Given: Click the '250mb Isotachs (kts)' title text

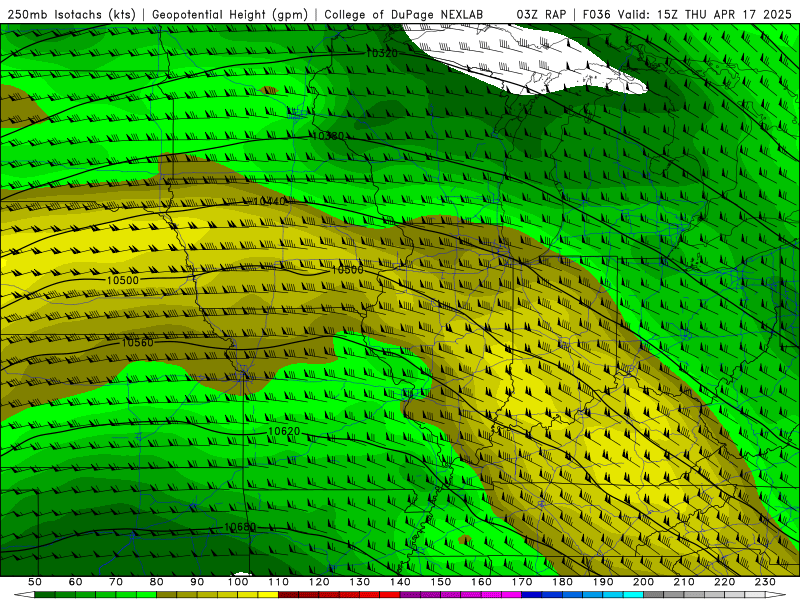Looking at the screenshot, I should click(71, 15).
